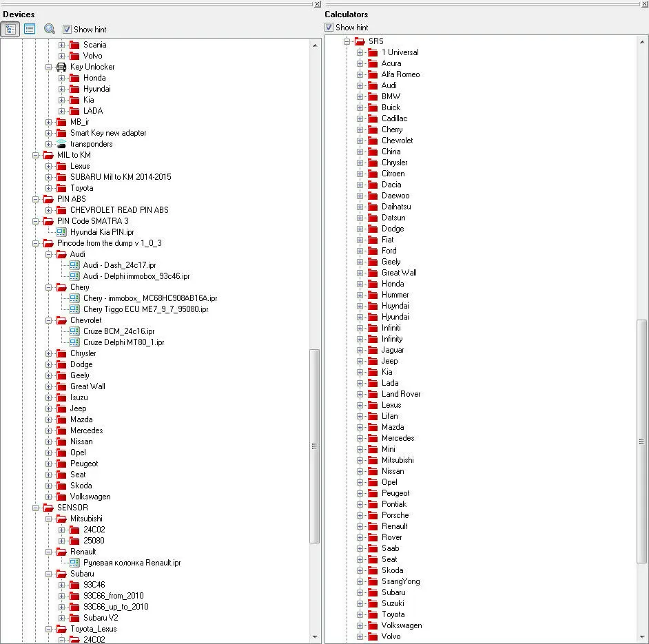Expand the Volkswagen node in Devices
The image size is (649, 644).
(48, 497)
